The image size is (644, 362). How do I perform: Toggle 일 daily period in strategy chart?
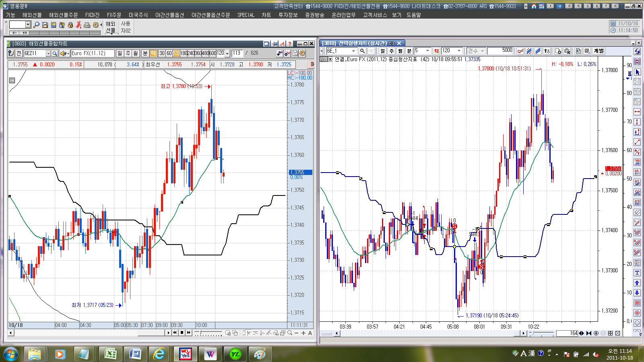pos(382,51)
